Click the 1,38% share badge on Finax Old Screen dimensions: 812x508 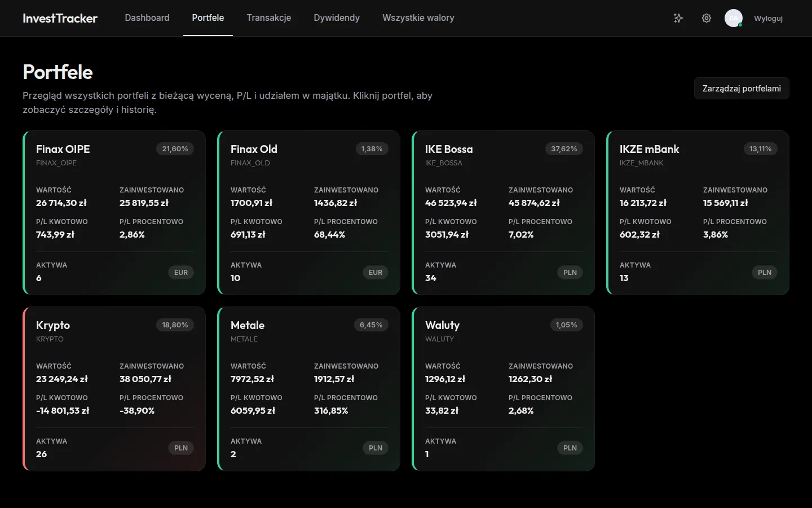372,149
